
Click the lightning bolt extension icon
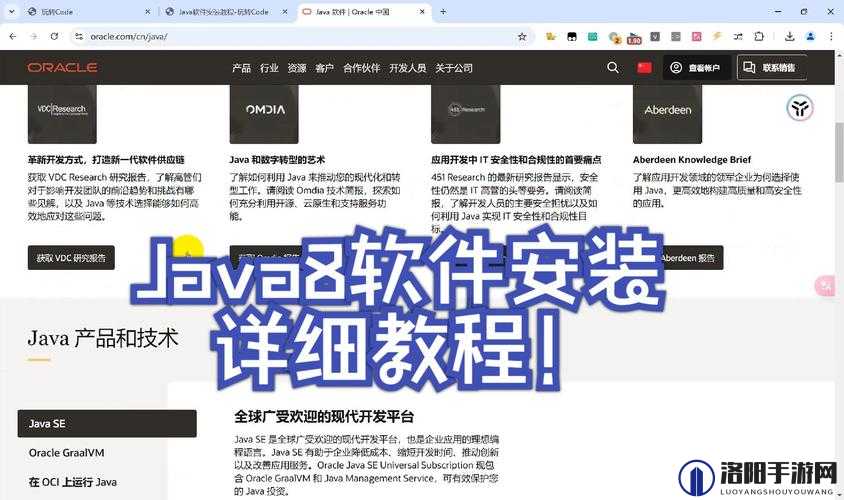717,36
